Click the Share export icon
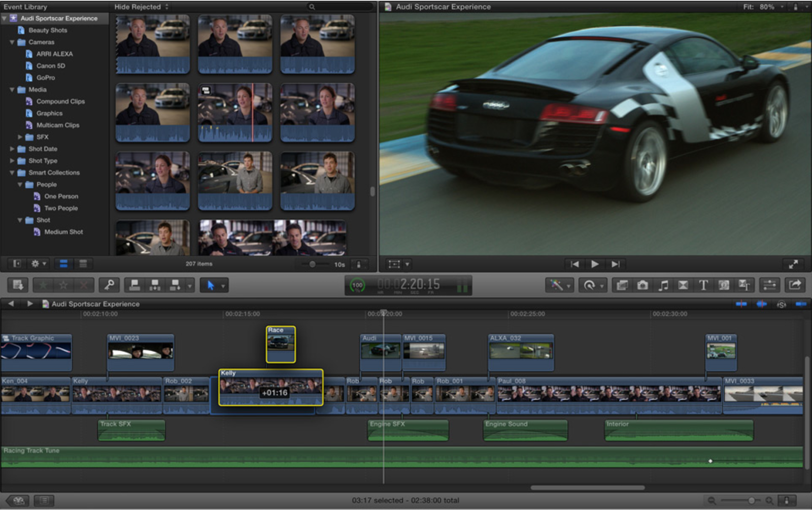The image size is (812, 510). [795, 285]
